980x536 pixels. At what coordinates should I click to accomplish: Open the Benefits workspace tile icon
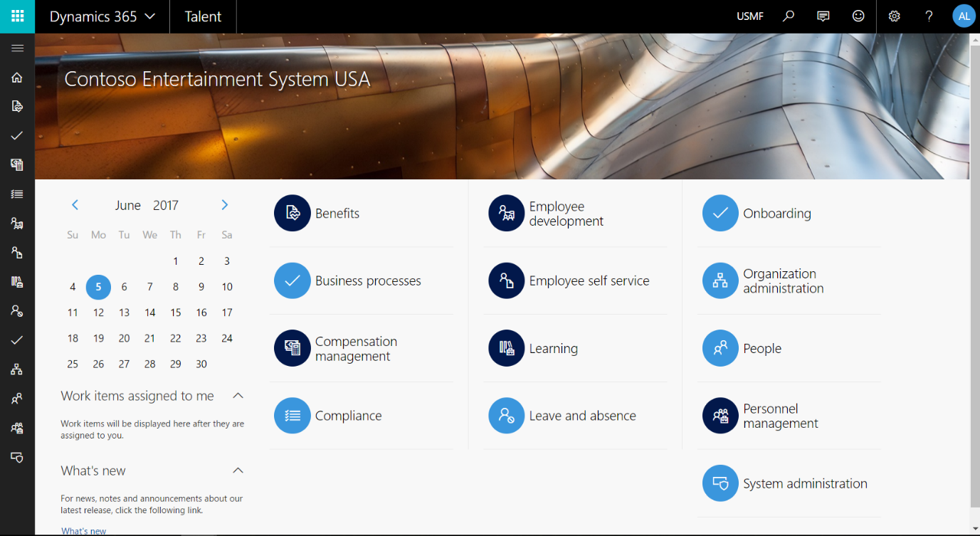[x=292, y=213]
